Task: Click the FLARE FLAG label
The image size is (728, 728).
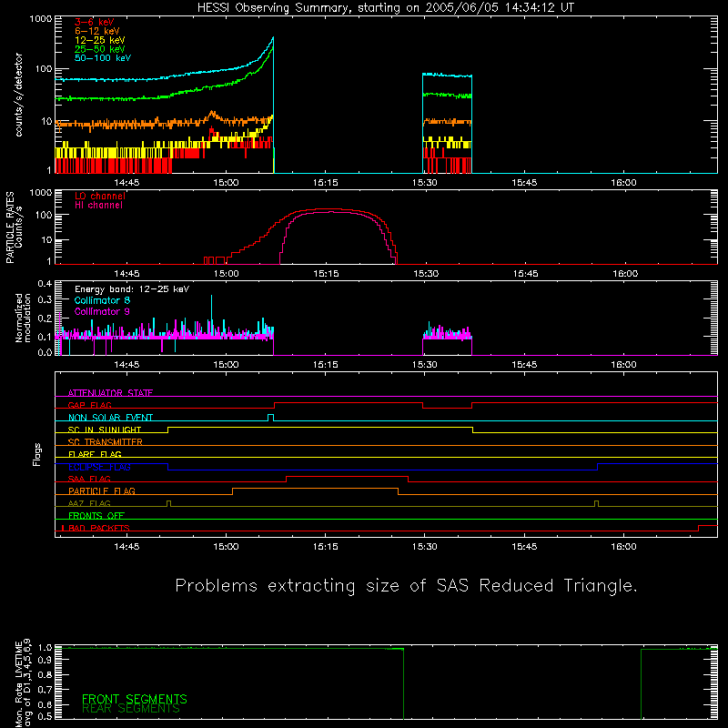Action: 95,454
